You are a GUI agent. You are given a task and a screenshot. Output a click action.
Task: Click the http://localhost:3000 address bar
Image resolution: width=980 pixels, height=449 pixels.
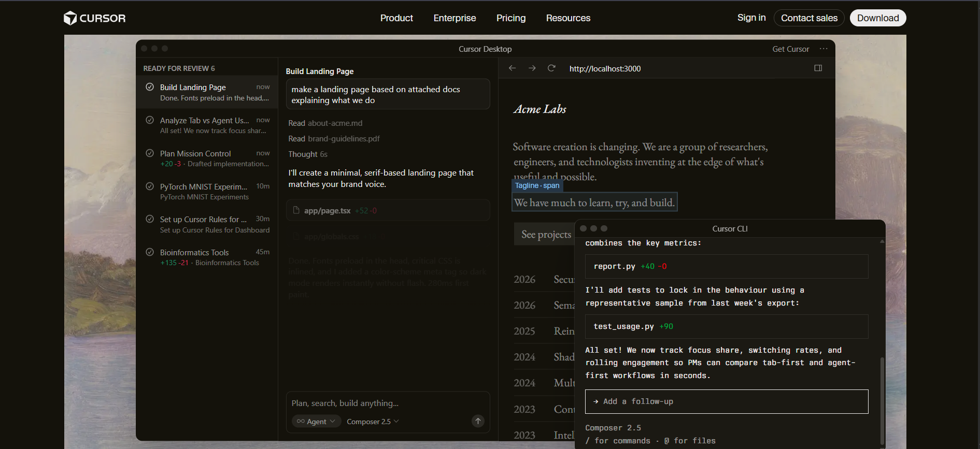tap(605, 68)
